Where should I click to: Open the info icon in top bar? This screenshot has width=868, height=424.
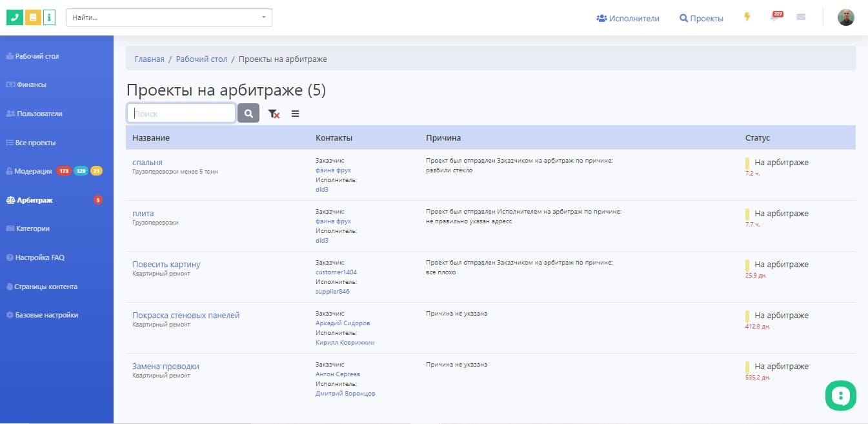pyautogui.click(x=50, y=17)
